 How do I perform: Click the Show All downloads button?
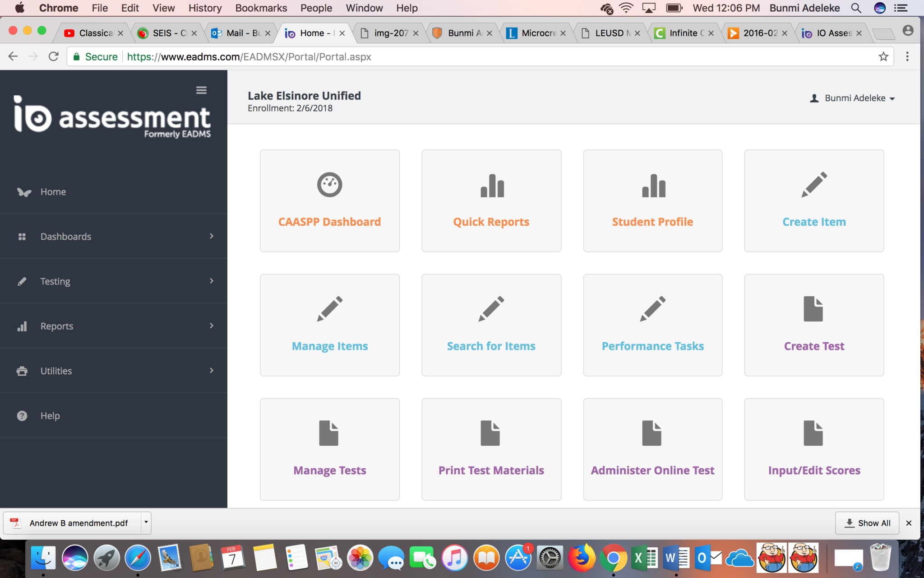pos(867,523)
